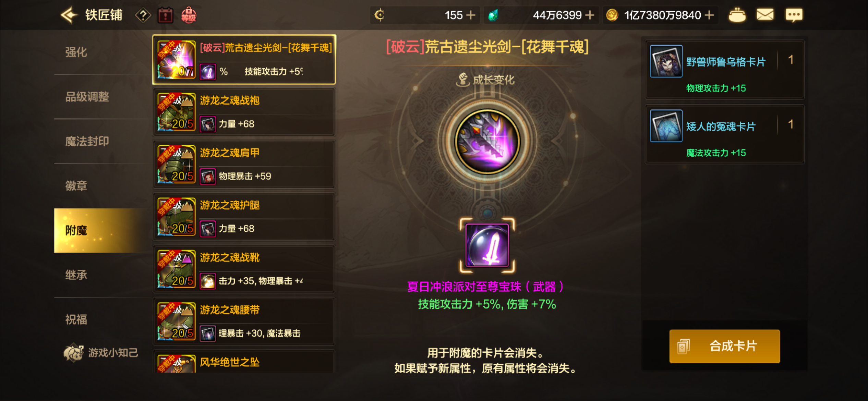
Task: Open the red level bag icon
Action: (189, 15)
